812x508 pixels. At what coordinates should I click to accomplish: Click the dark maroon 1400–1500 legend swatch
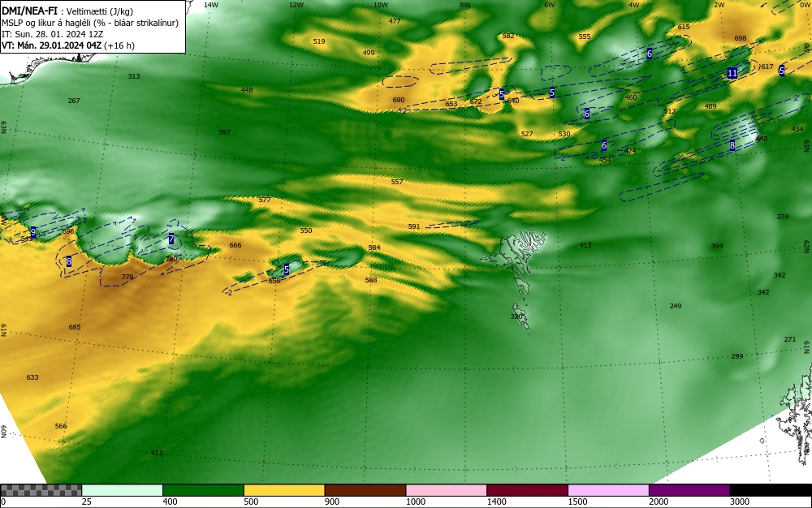tap(527, 490)
